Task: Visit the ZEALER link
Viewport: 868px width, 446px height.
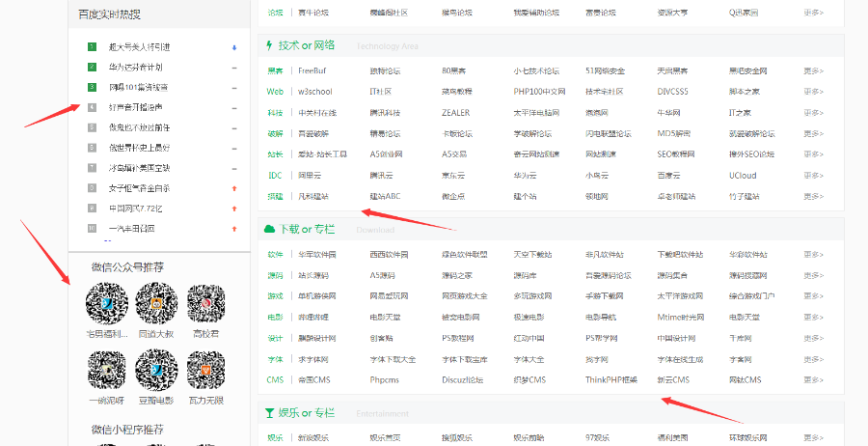Action: (x=455, y=113)
